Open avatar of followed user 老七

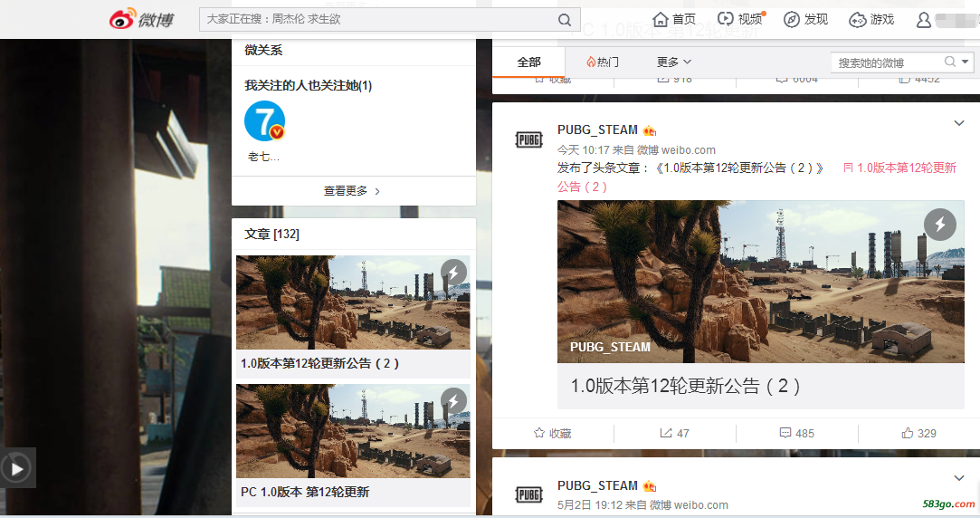tap(264, 120)
